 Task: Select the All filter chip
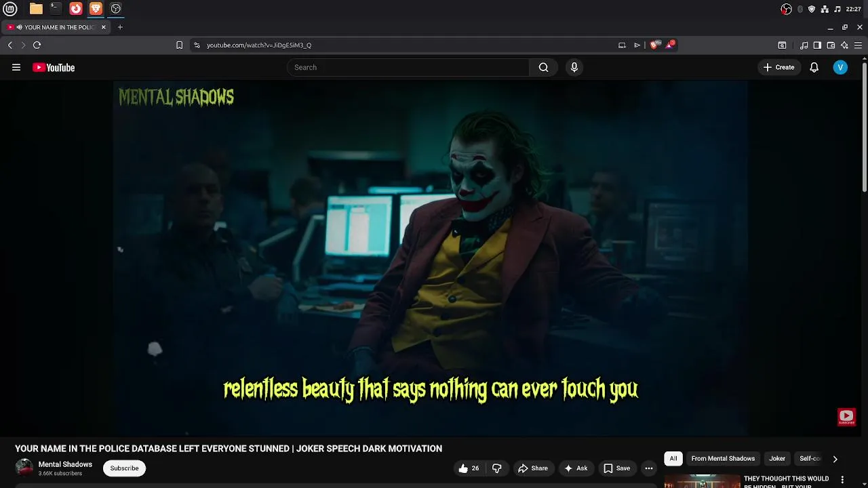pyautogui.click(x=673, y=459)
